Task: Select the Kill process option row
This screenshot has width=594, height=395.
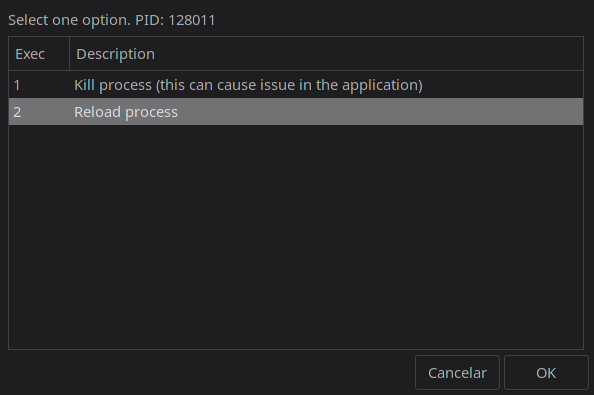Action: (296, 85)
